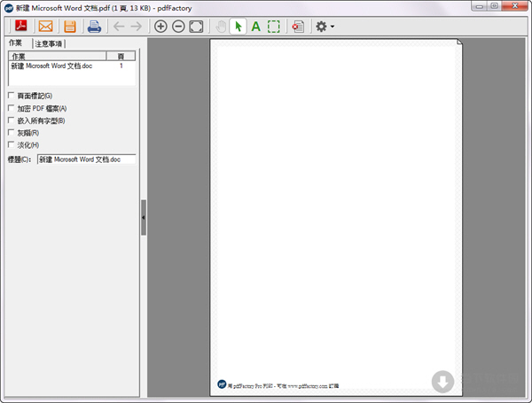
Task: Select the 作業 tab
Action: pos(16,43)
